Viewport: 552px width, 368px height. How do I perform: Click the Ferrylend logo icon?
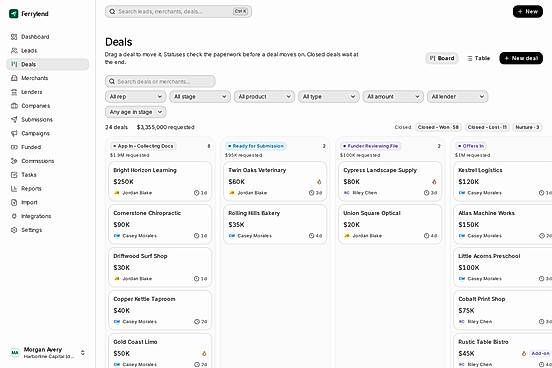click(13, 14)
